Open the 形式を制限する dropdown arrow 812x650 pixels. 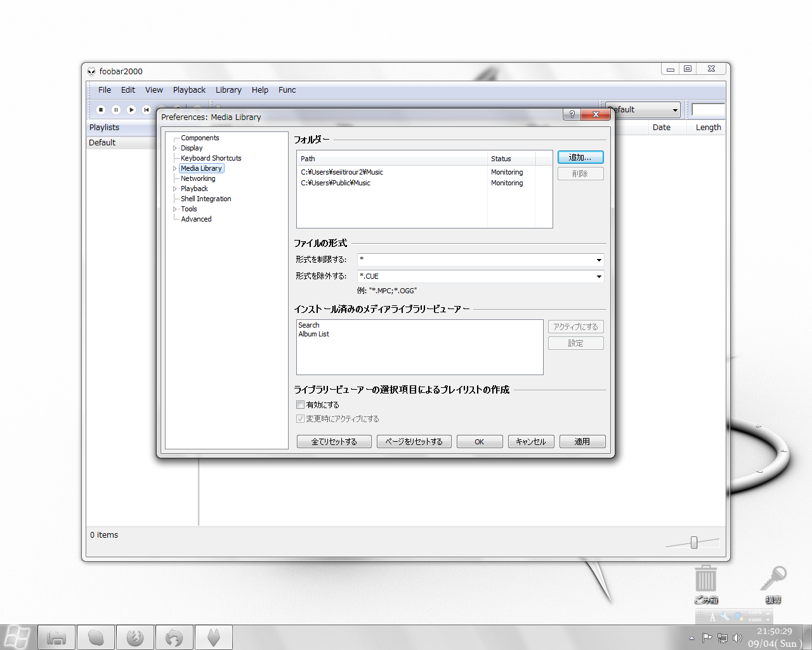(x=599, y=260)
